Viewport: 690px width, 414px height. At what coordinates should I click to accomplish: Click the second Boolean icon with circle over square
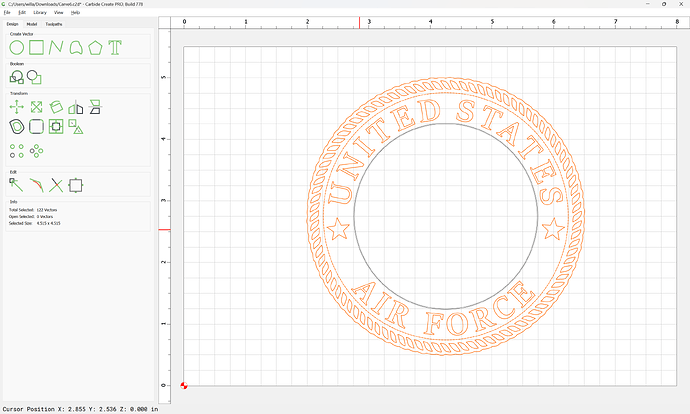pos(34,77)
